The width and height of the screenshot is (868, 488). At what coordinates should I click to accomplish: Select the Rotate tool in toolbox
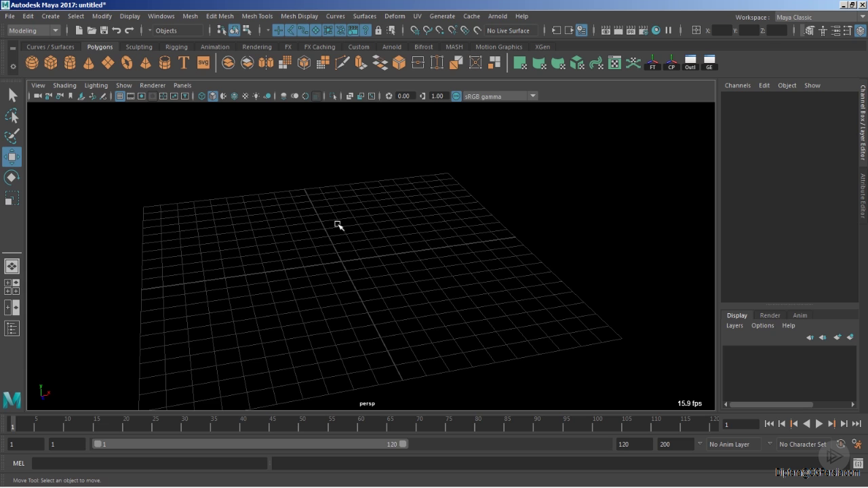[12, 178]
